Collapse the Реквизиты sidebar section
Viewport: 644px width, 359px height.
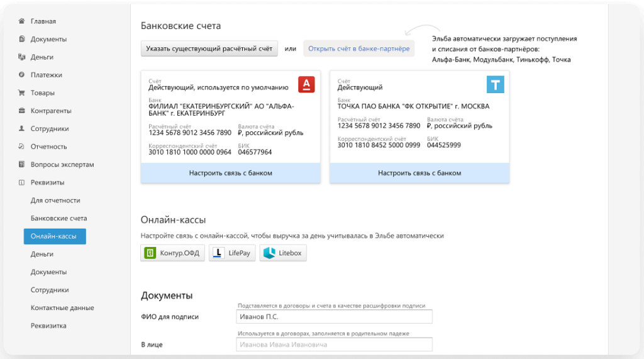point(47,182)
